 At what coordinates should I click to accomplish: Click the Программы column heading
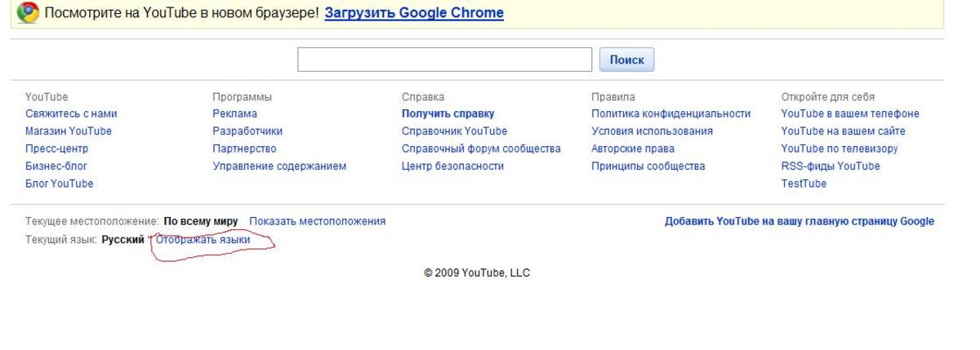point(242,97)
